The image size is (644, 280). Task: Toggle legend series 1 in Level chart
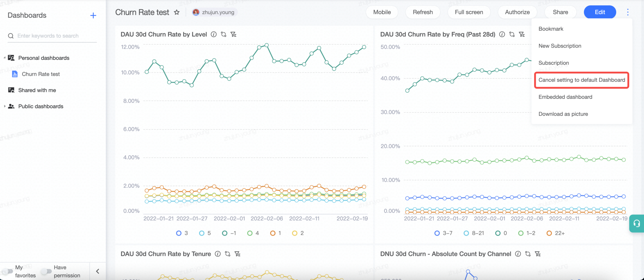pyautogui.click(x=276, y=233)
